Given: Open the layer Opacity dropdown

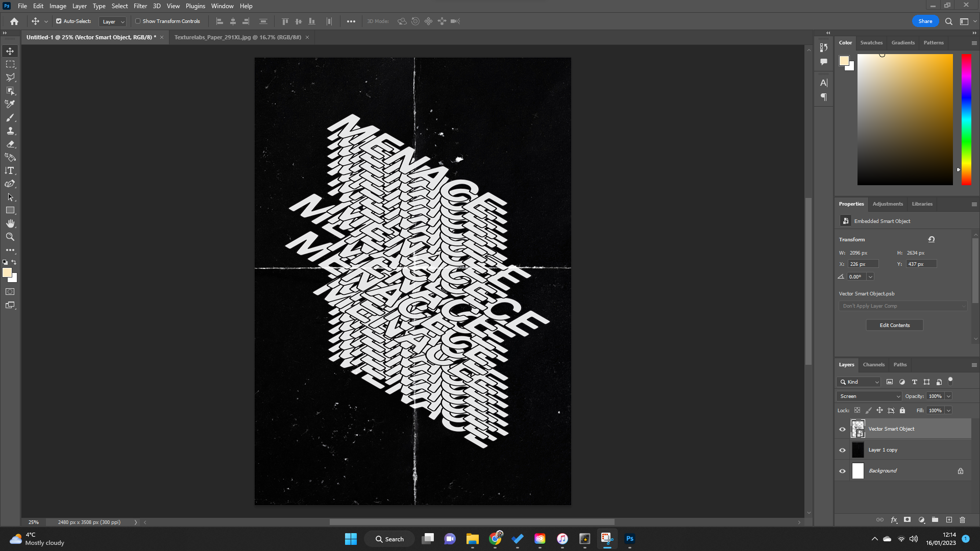Looking at the screenshot, I should coord(947,396).
